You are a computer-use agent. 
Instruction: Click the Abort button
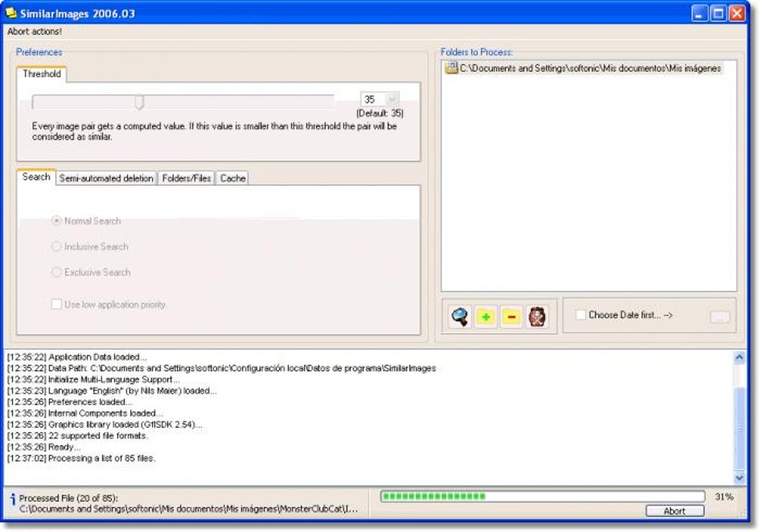click(675, 510)
